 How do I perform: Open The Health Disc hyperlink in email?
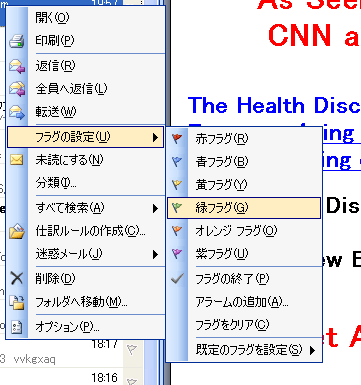point(274,105)
